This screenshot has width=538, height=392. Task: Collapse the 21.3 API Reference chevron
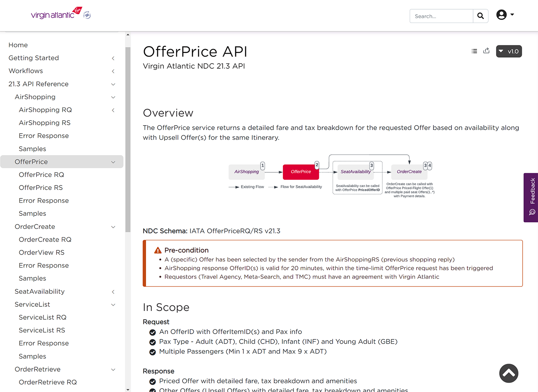pyautogui.click(x=113, y=84)
